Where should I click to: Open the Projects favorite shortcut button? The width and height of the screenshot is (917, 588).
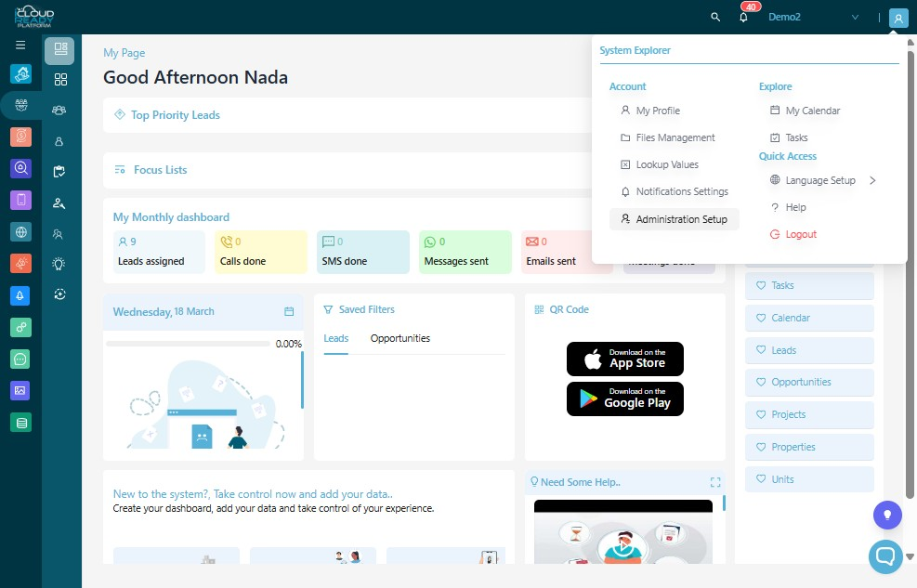(x=809, y=414)
